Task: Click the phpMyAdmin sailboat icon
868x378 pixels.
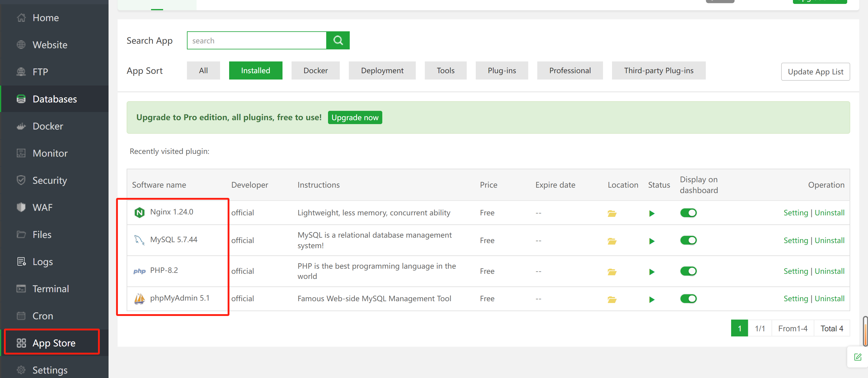Action: point(139,298)
